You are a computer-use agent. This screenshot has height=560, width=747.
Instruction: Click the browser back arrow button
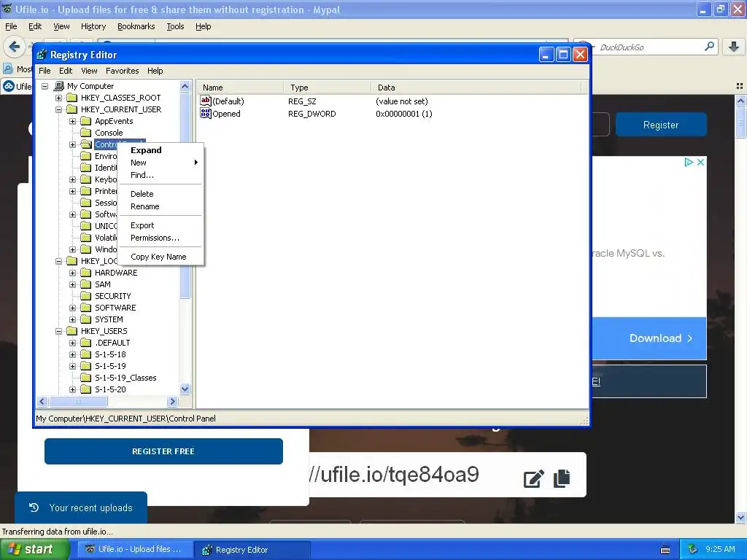15,47
